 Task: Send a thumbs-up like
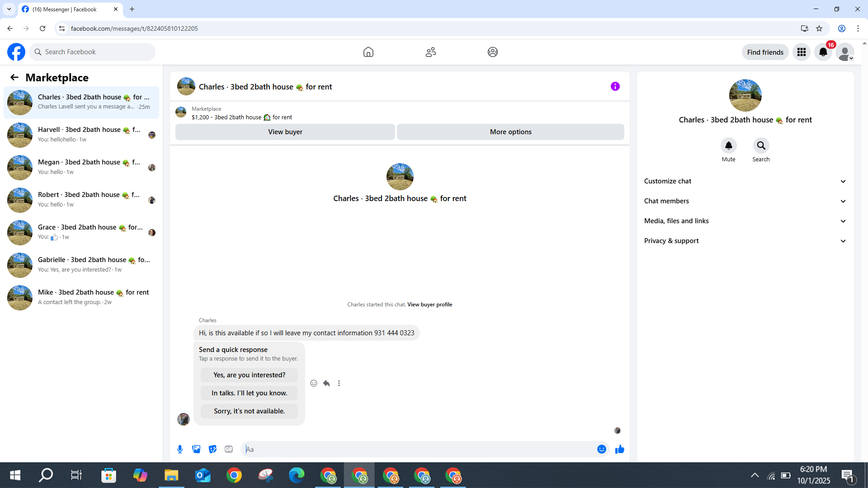pos(620,449)
